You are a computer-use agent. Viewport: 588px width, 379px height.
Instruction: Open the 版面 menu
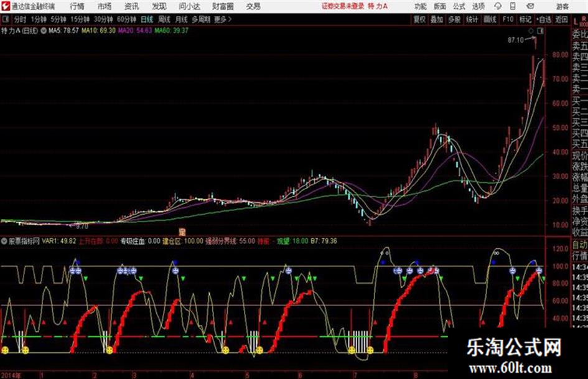(x=440, y=6)
